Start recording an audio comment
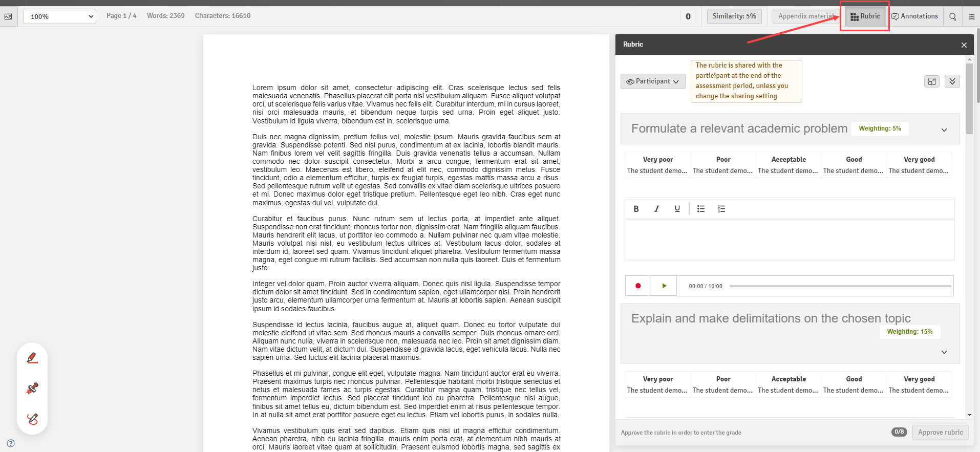 638,286
